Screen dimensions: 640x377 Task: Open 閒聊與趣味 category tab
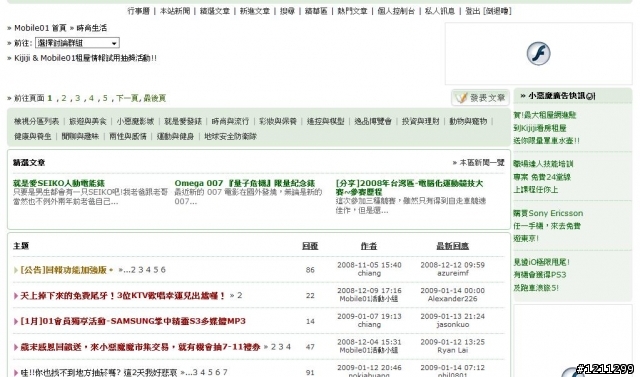(x=80, y=136)
